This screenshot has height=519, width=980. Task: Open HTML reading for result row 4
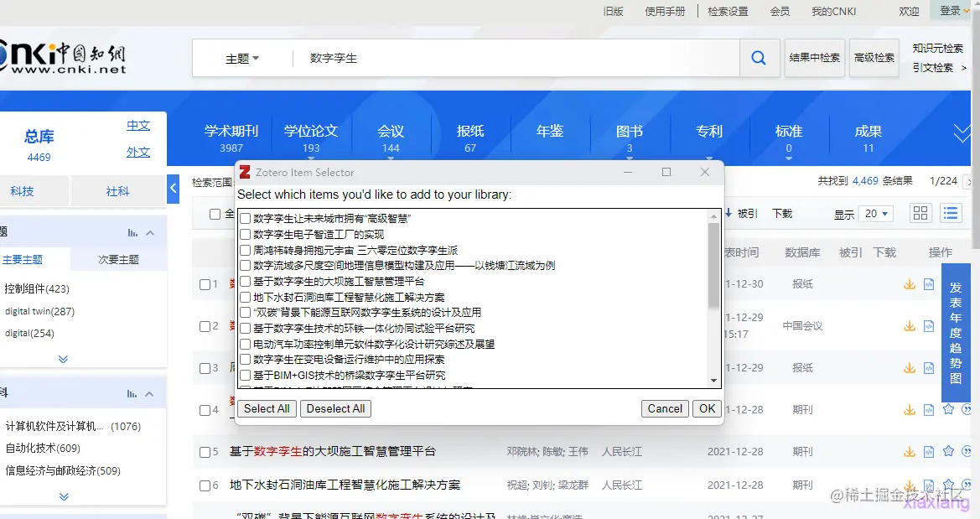coord(929,409)
